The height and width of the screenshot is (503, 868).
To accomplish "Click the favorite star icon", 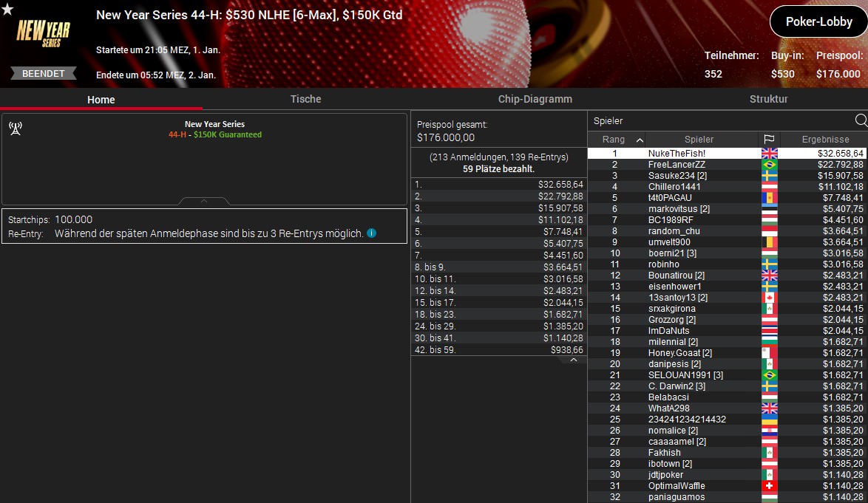I will pos(7,9).
